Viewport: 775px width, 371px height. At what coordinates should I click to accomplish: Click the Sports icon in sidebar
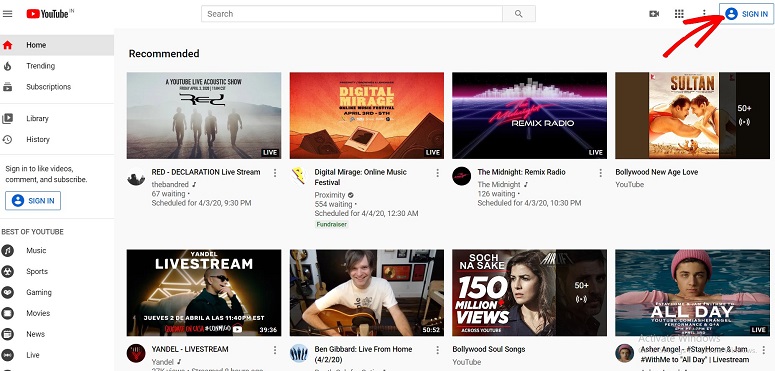tap(7, 272)
